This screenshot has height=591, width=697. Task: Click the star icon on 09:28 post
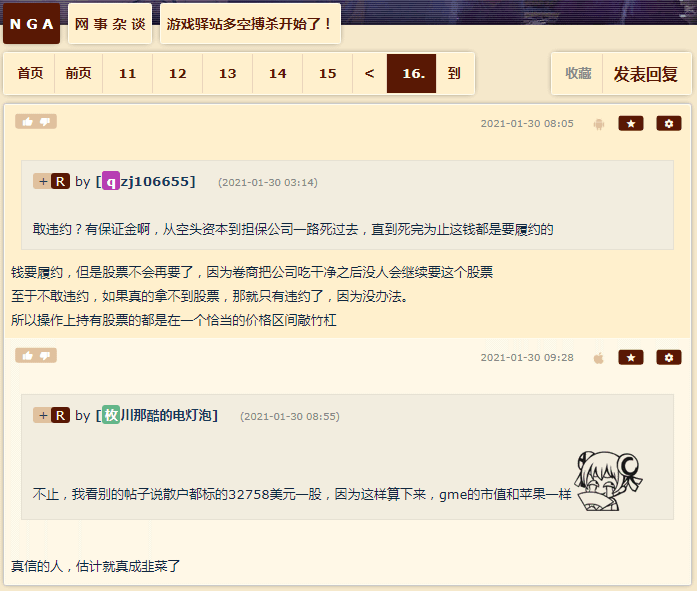tap(631, 357)
